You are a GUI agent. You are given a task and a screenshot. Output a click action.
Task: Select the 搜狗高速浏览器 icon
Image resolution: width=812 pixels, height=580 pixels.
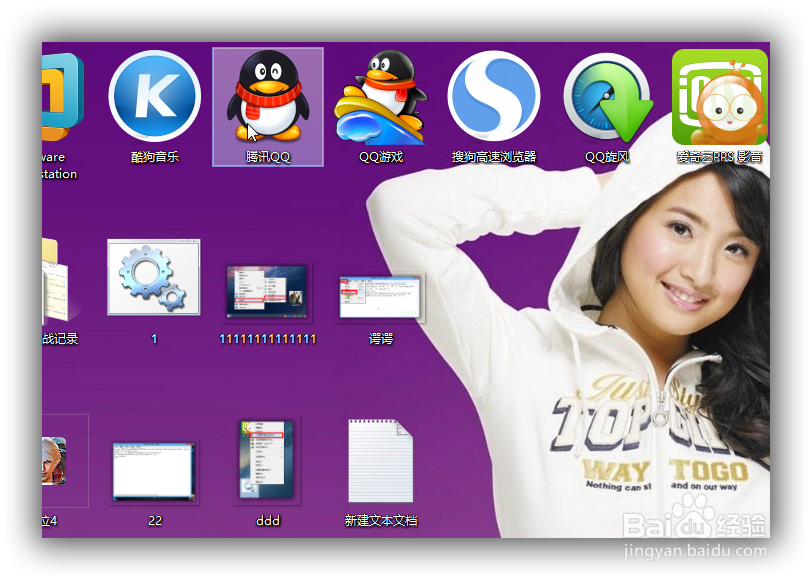click(x=494, y=96)
